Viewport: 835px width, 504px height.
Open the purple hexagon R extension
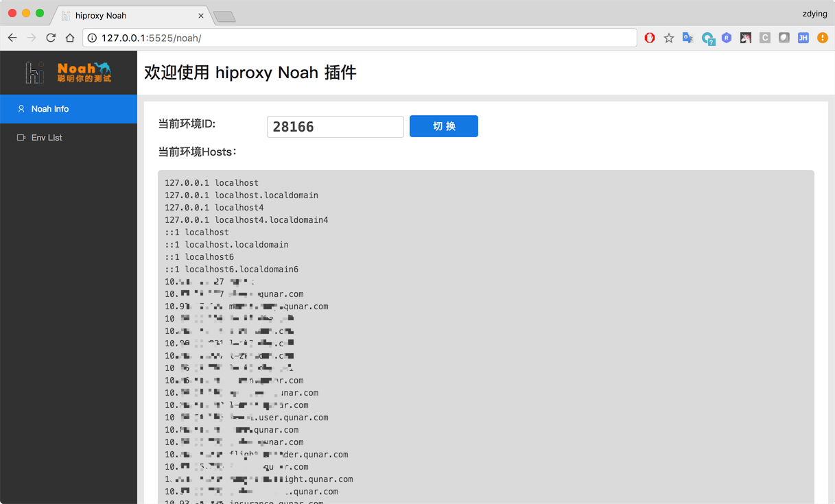(727, 38)
